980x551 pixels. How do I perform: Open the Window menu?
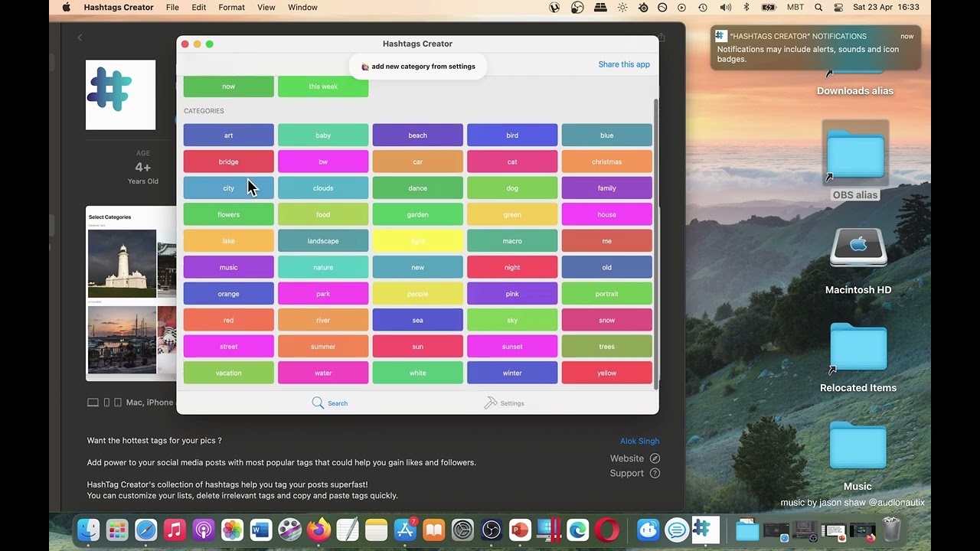(302, 8)
